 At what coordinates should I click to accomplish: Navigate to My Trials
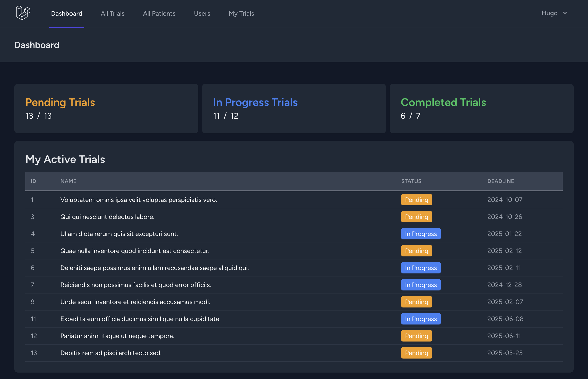point(241,14)
